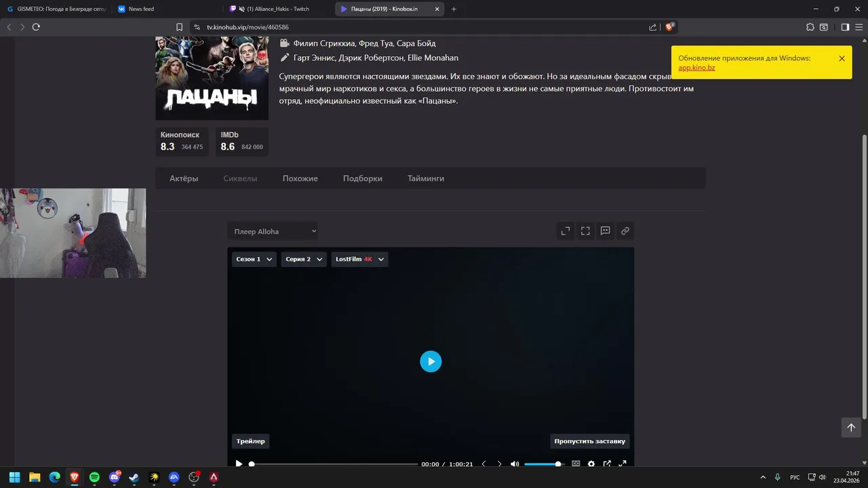Seek on the video progress bar
This screenshot has height=488, width=868.
tap(334, 464)
